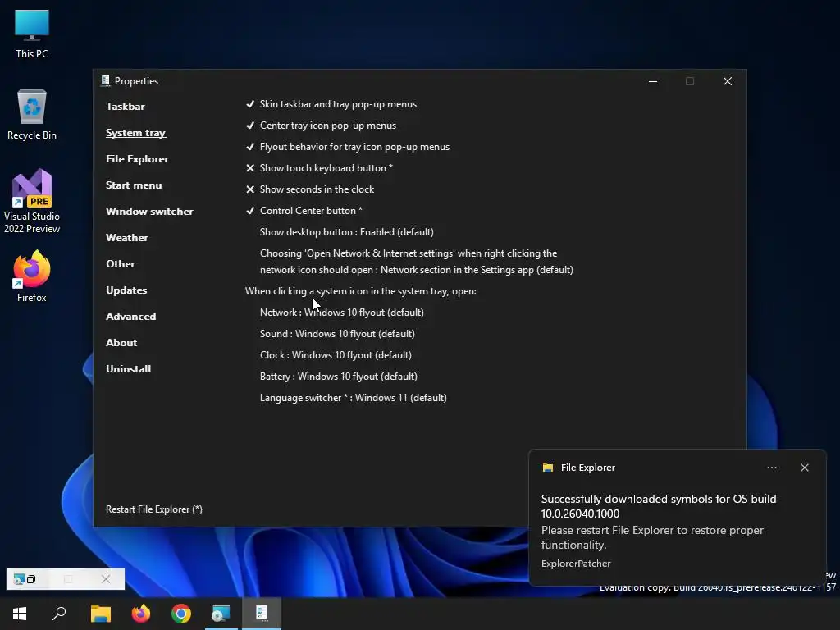Change Language switcher style option
Screen dimensions: 840x630
point(354,398)
